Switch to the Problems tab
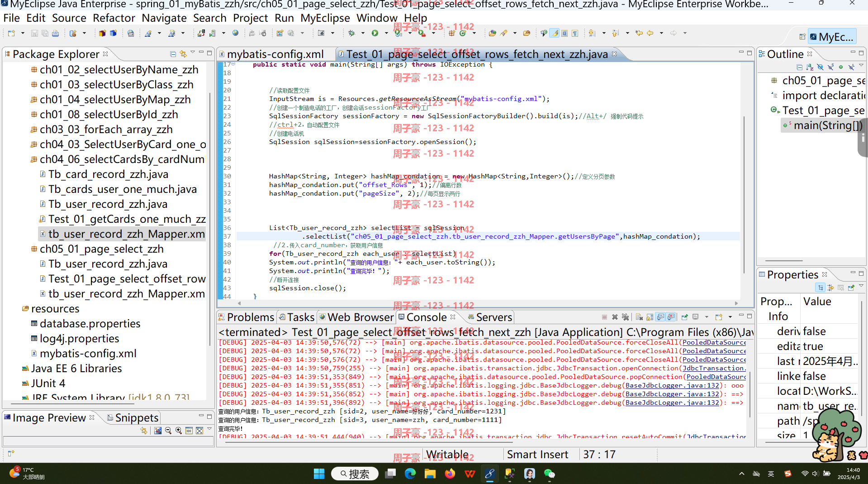Viewport: 868px width, 484px height. coord(246,317)
